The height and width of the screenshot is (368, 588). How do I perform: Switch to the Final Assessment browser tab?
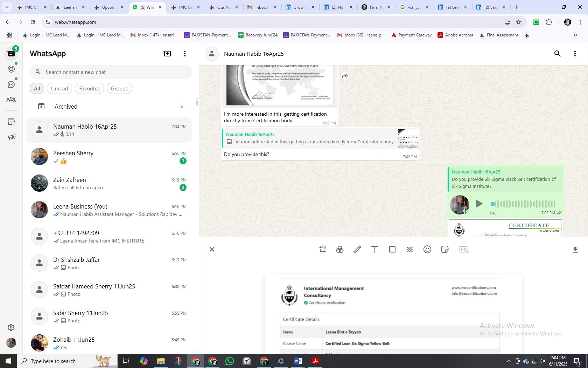(376, 7)
